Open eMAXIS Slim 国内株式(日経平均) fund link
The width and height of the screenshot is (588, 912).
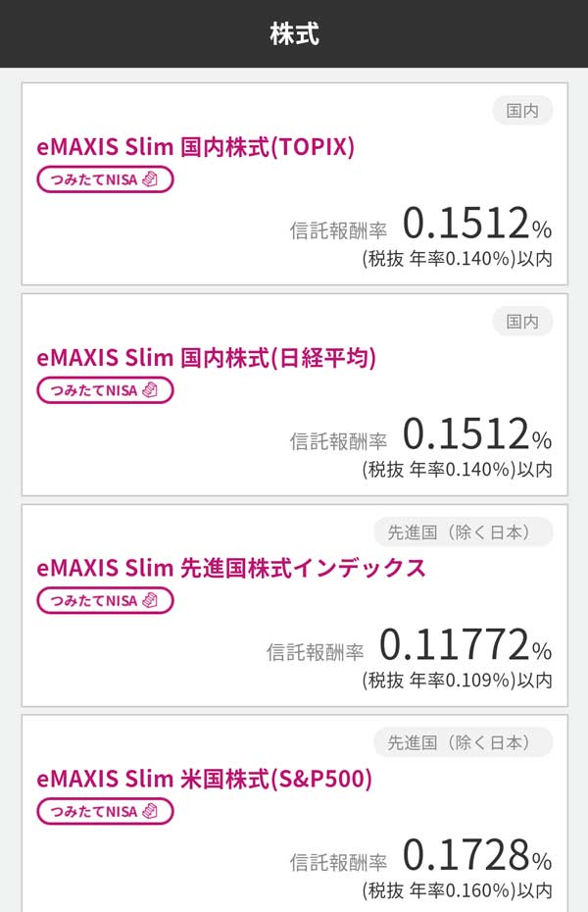click(207, 358)
